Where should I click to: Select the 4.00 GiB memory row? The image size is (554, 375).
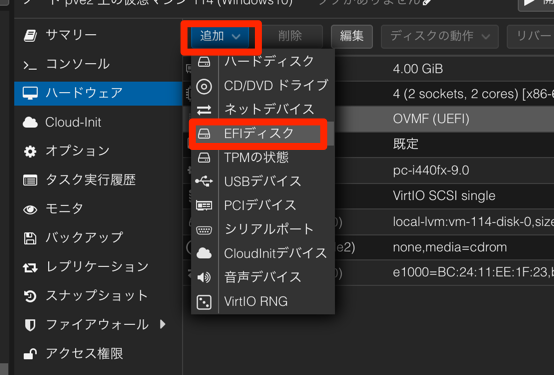pyautogui.click(x=369, y=69)
